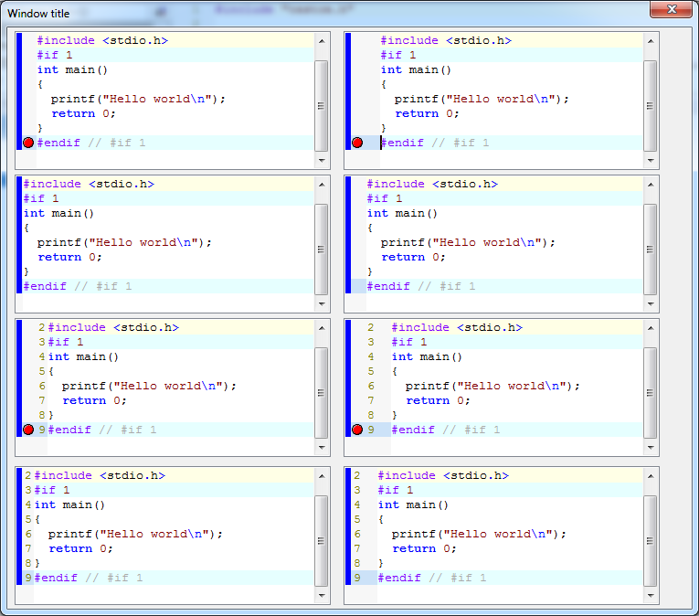Click the red breakpoint marker in top-left editor
Image resolution: width=699 pixels, height=616 pixels.
[27, 143]
